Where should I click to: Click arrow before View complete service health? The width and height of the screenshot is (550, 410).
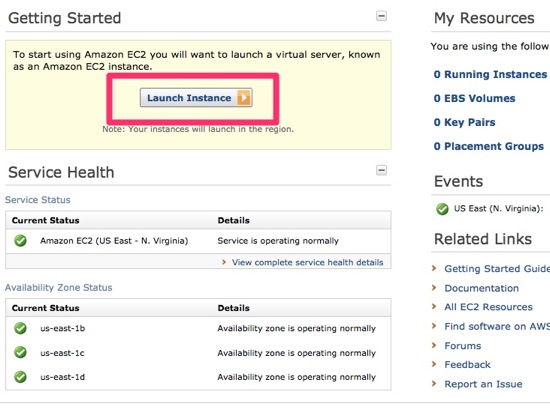[224, 262]
